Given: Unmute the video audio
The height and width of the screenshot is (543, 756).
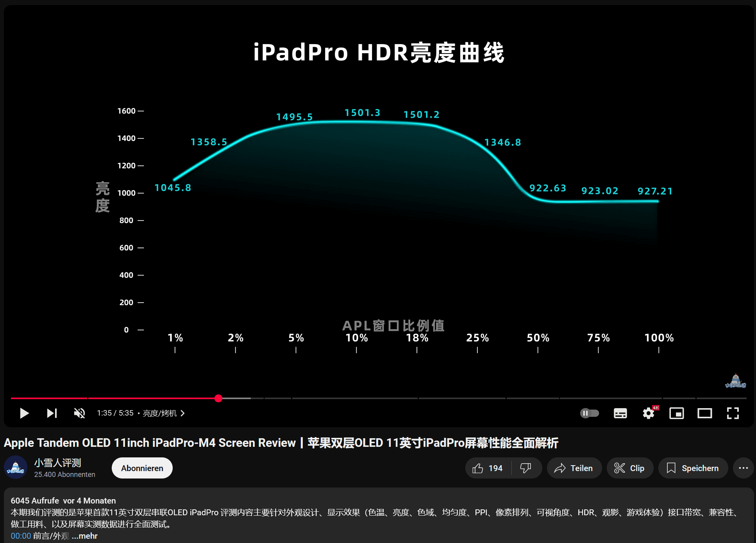Looking at the screenshot, I should pyautogui.click(x=80, y=413).
